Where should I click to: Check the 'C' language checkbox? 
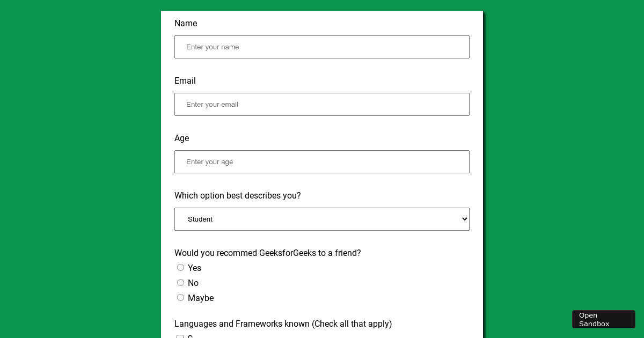point(180,337)
